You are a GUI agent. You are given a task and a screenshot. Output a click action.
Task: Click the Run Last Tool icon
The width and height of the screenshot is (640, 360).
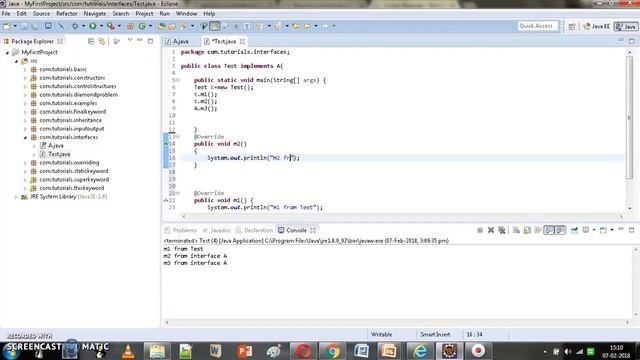111,26
